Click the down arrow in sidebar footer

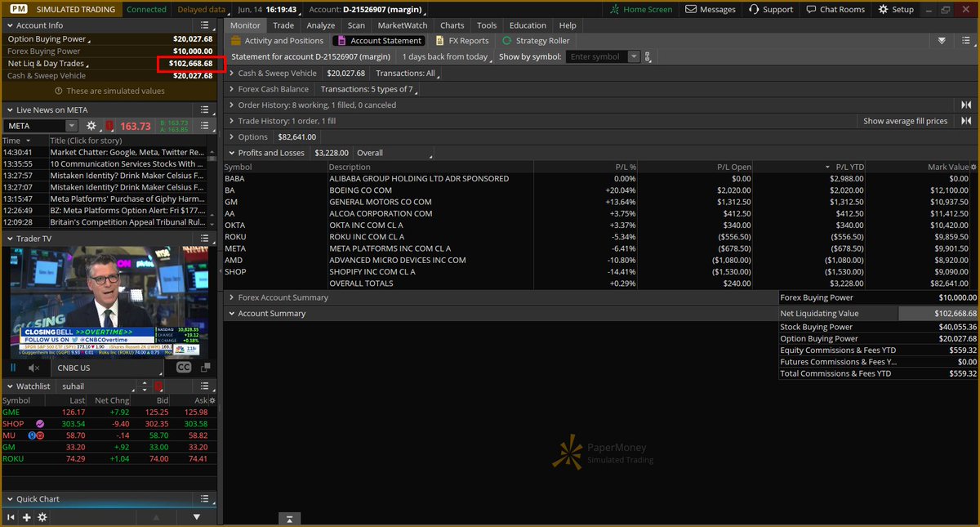197,517
